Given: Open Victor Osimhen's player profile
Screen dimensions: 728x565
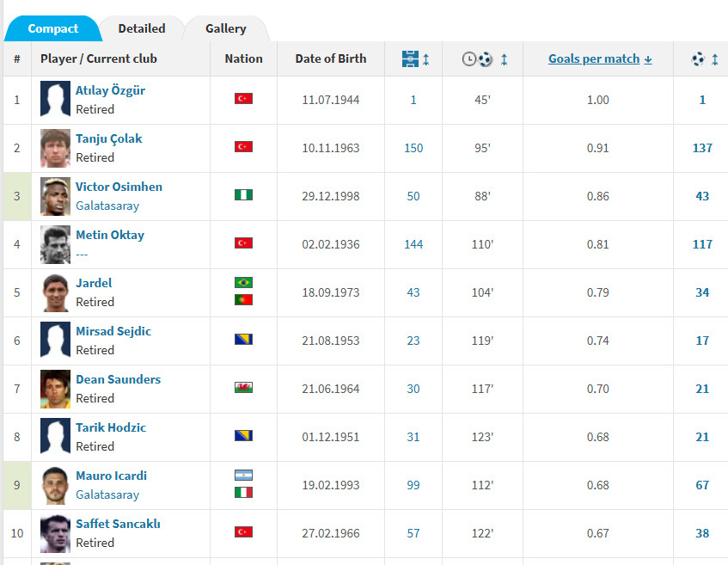Looking at the screenshot, I should point(119,187).
